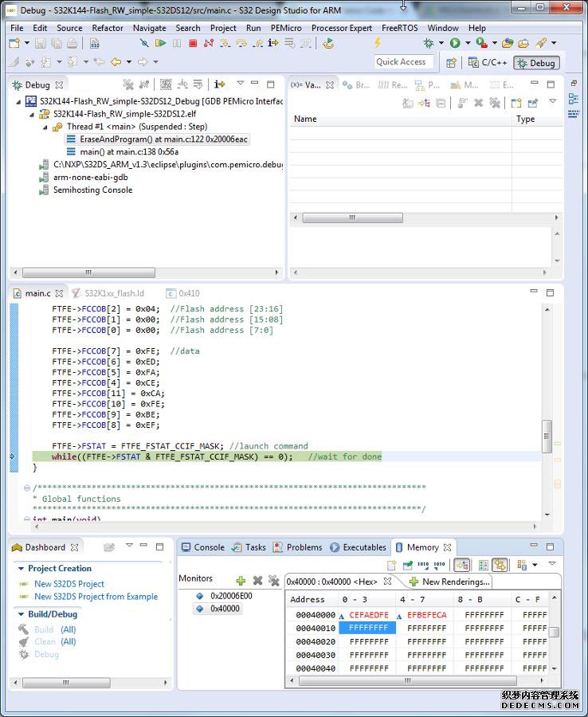
Task: Remove all memory monitors
Action: click(274, 581)
